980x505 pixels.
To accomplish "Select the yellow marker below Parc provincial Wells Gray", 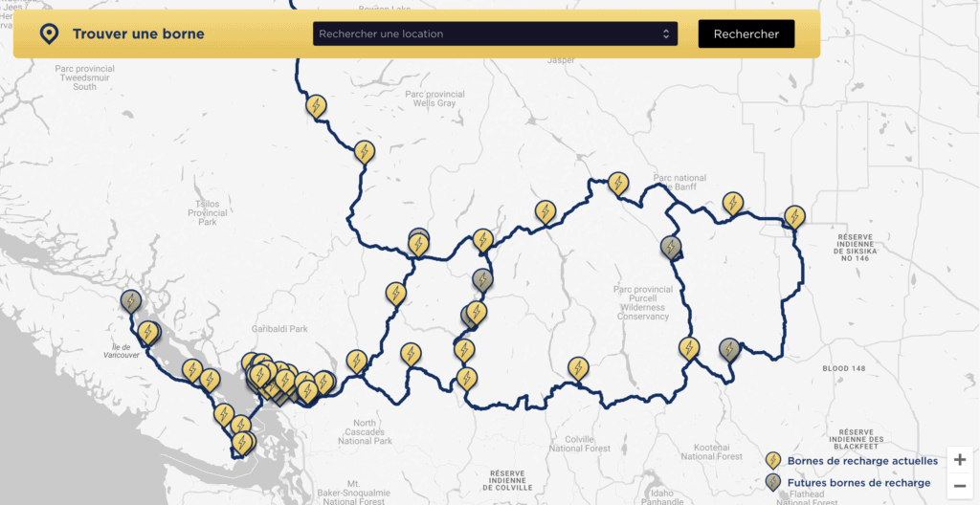I will pos(364,151).
